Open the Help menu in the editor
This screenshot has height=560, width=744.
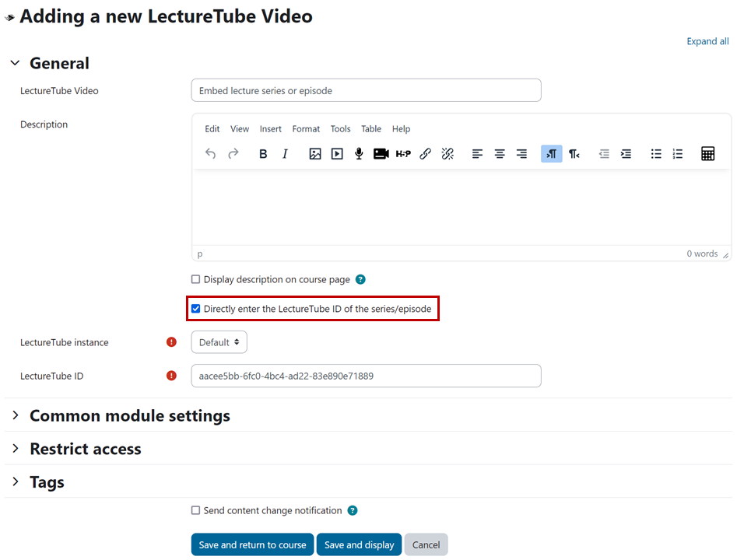tap(401, 129)
